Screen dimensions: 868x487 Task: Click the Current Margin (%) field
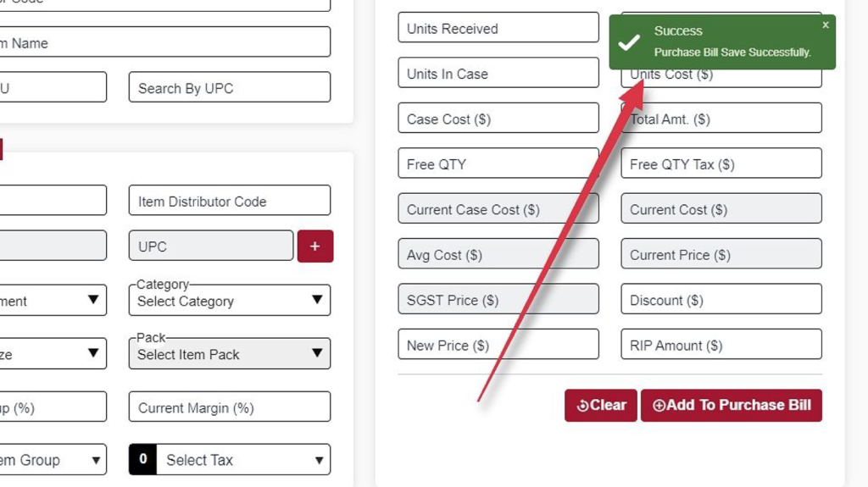230,407
